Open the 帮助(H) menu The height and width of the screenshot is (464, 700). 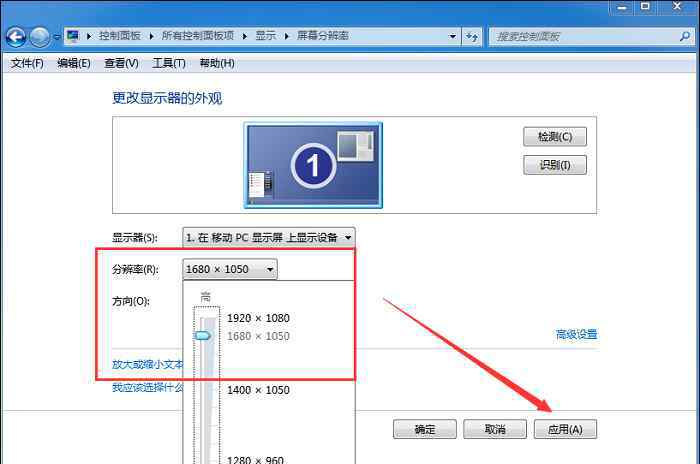point(217,63)
